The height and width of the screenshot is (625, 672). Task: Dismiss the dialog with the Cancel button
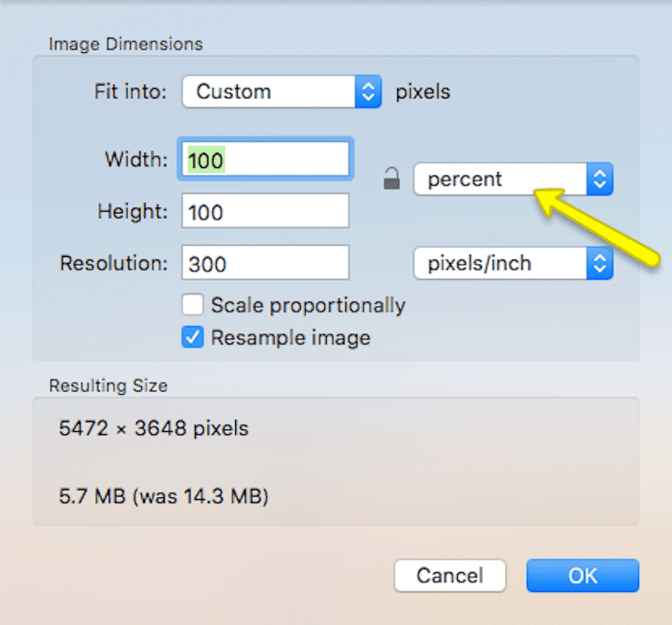point(450,575)
